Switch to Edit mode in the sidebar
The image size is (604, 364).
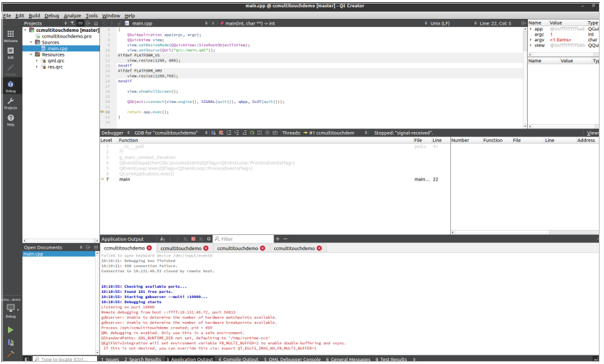(x=10, y=52)
